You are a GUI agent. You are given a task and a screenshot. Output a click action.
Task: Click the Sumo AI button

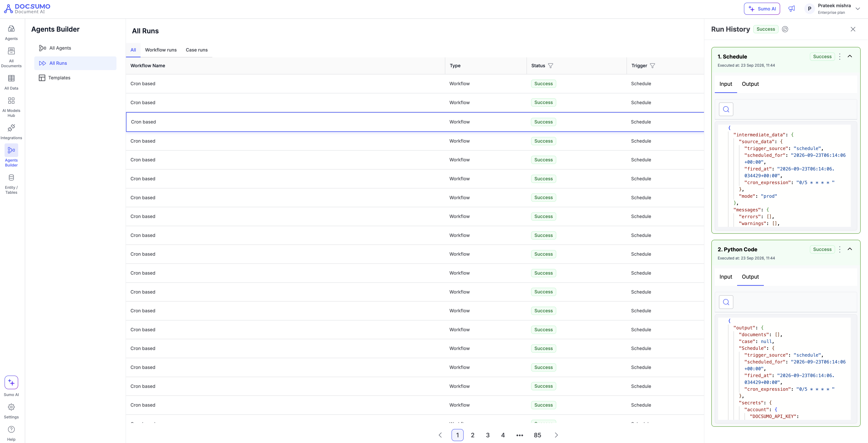tap(762, 9)
